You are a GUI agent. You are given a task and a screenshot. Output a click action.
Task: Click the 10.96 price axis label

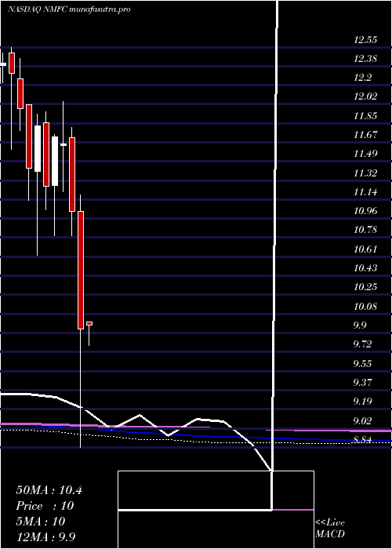(x=365, y=211)
